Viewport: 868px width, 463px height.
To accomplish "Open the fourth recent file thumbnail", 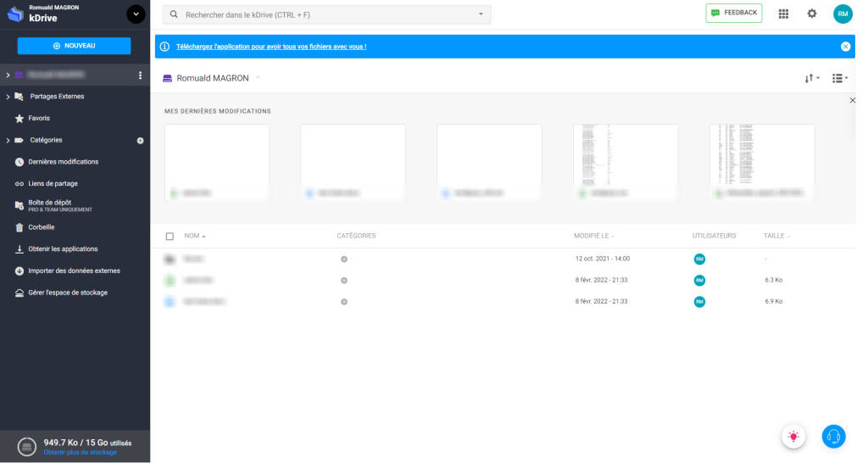I will [626, 162].
